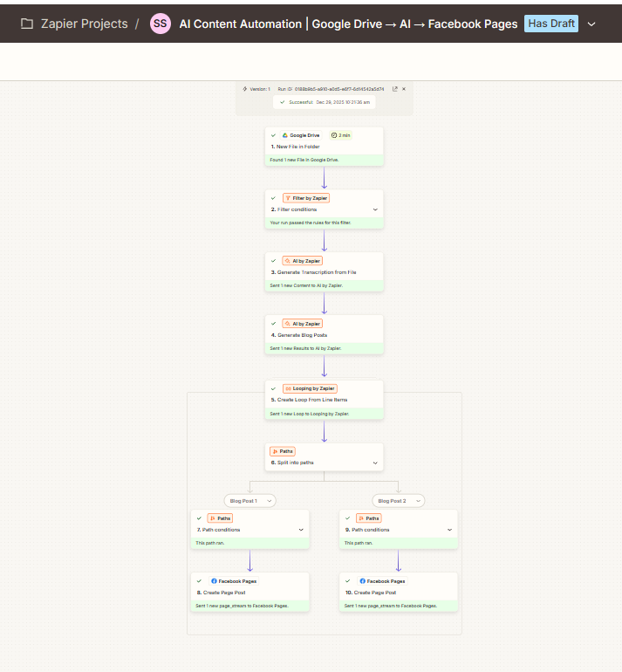Click 'Sent 1 new Content to AI' status
The image size is (622, 672).
[x=325, y=285]
